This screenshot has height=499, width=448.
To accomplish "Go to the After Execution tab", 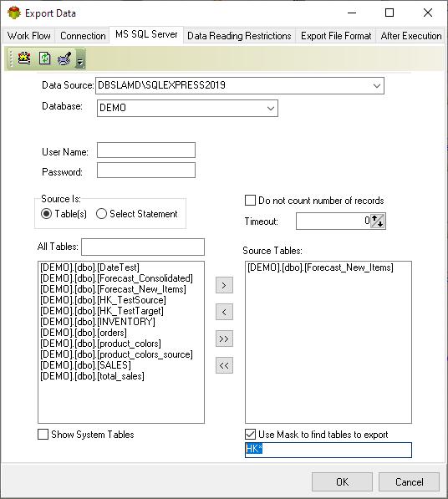I will [410, 36].
